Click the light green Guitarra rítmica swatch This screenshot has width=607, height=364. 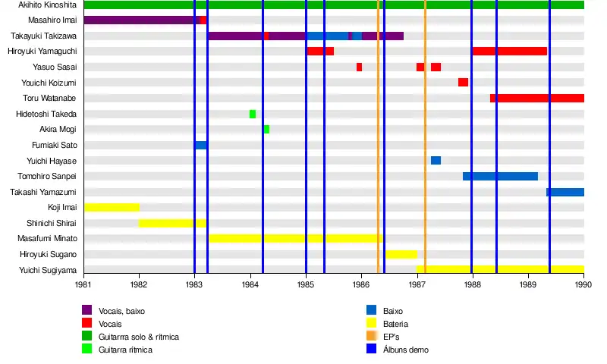coord(86,350)
